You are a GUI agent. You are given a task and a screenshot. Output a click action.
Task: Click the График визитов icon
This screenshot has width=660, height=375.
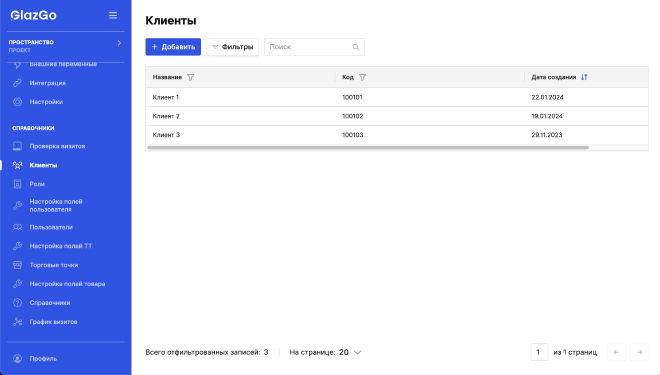click(17, 322)
